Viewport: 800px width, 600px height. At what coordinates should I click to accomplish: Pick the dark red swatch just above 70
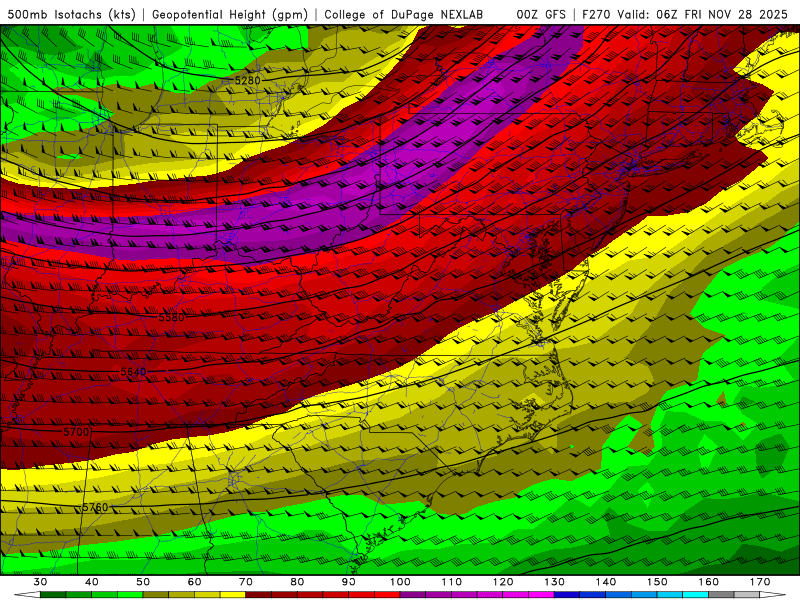pyautogui.click(x=259, y=595)
